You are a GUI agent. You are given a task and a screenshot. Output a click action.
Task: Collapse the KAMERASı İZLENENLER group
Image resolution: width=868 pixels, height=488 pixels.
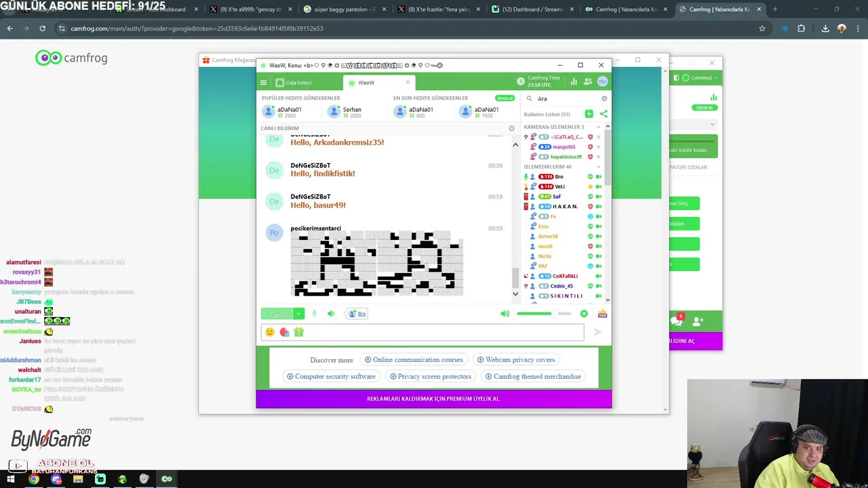click(x=598, y=127)
